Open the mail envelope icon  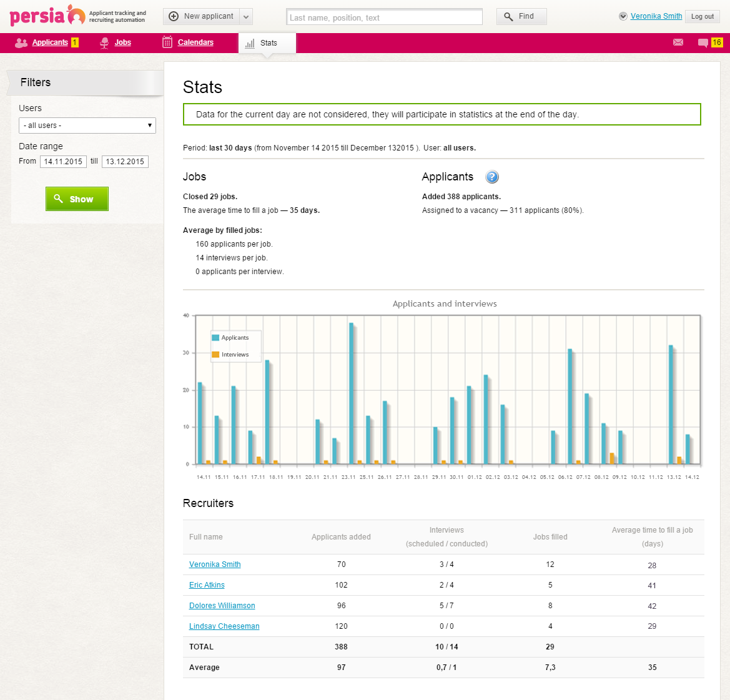pyautogui.click(x=678, y=42)
